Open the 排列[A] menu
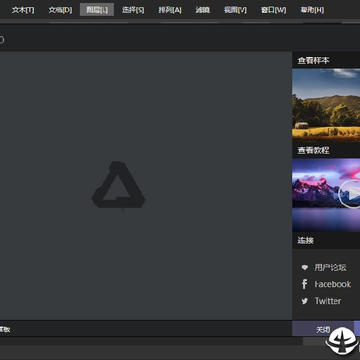The image size is (360, 360). [170, 10]
